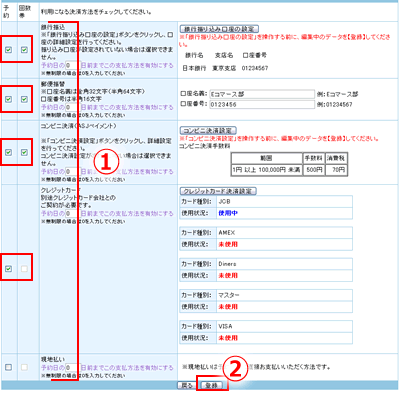This screenshot has width=400, height=400.
Task: Click 回数券 checkbox in クレジットカード row
Action: click(x=24, y=268)
